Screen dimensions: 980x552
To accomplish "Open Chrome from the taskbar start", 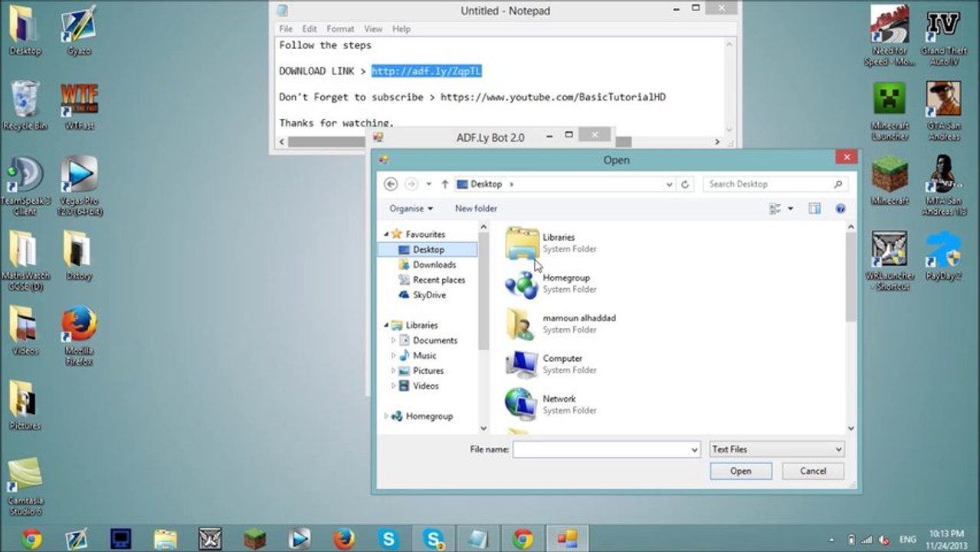I will (31, 539).
